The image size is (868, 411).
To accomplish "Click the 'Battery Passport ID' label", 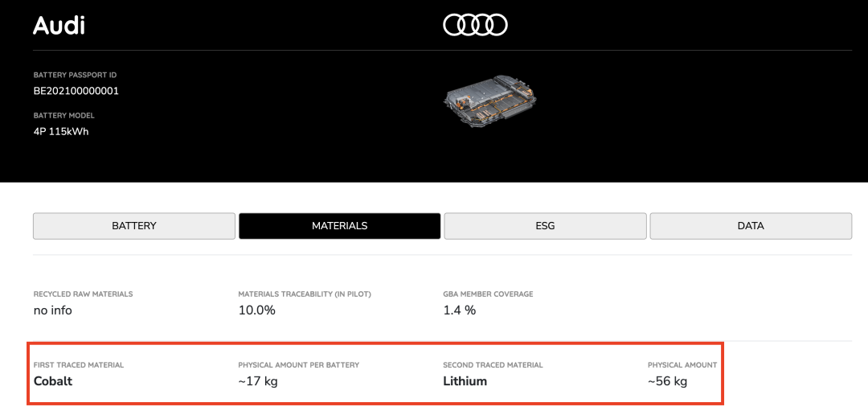I will (75, 75).
